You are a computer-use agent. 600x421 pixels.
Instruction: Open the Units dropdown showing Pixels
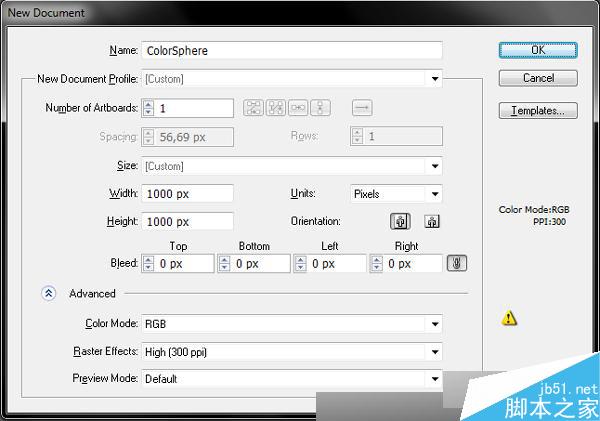tap(396, 194)
